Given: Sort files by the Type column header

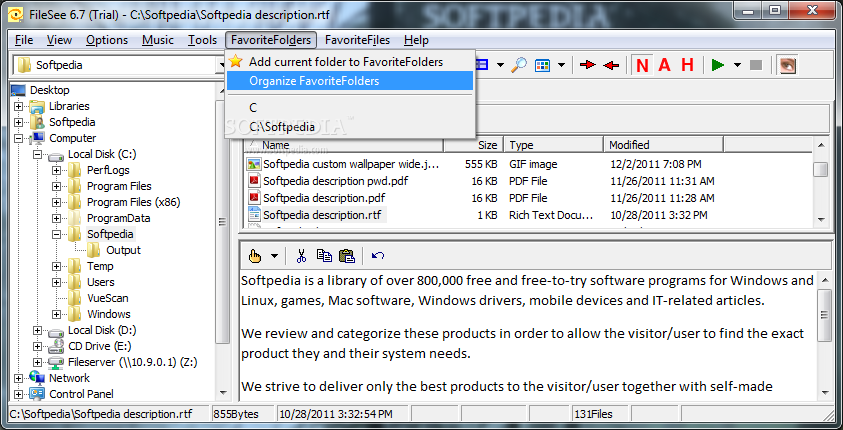Looking at the screenshot, I should tap(553, 145).
